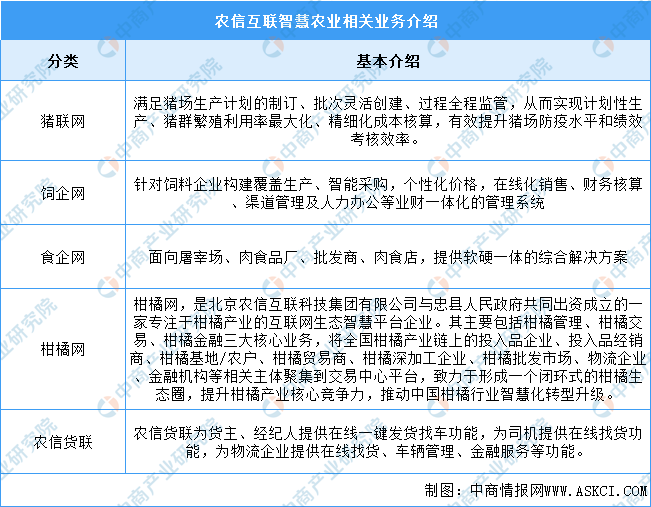Click the category cell 饲企网
The width and height of the screenshot is (651, 507).
[63, 193]
